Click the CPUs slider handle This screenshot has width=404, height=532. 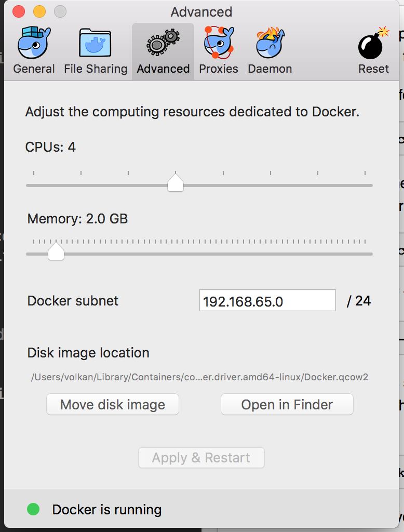pos(176,182)
